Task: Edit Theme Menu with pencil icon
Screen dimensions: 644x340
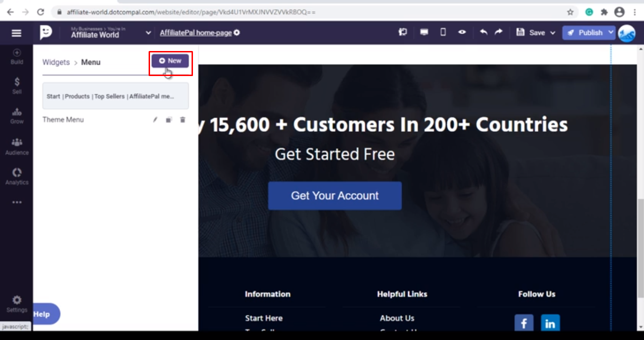Action: 155,120
